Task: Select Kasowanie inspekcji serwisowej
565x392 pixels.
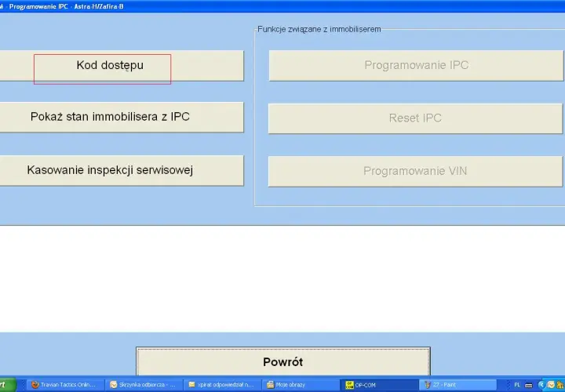Action: click(x=122, y=170)
